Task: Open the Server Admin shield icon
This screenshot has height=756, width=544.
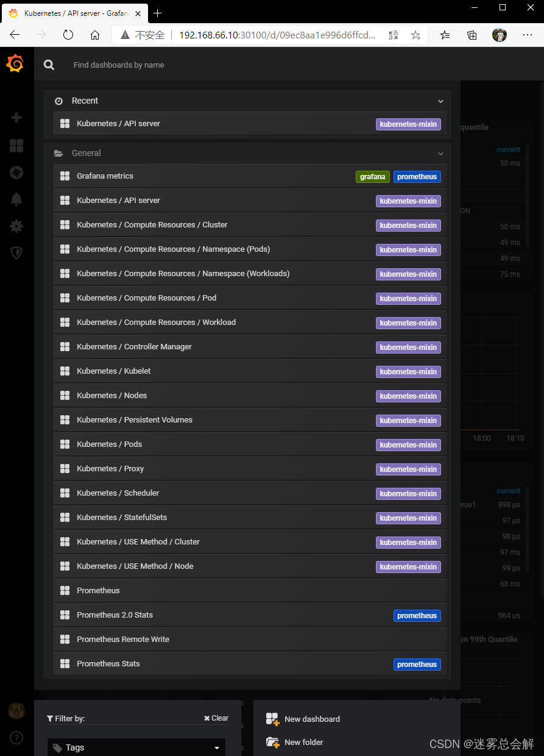Action: pyautogui.click(x=16, y=253)
